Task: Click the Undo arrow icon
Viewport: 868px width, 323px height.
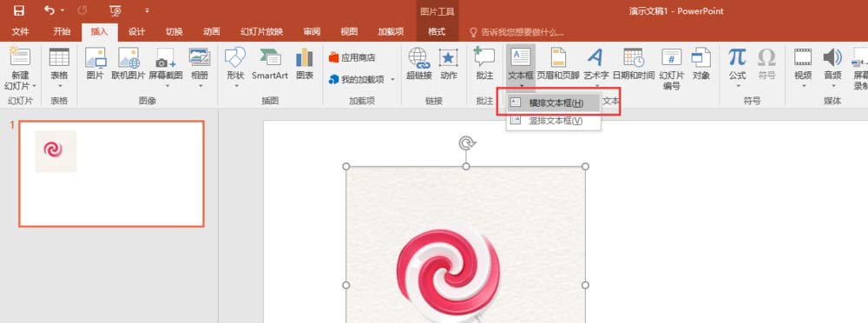Action: 49,10
